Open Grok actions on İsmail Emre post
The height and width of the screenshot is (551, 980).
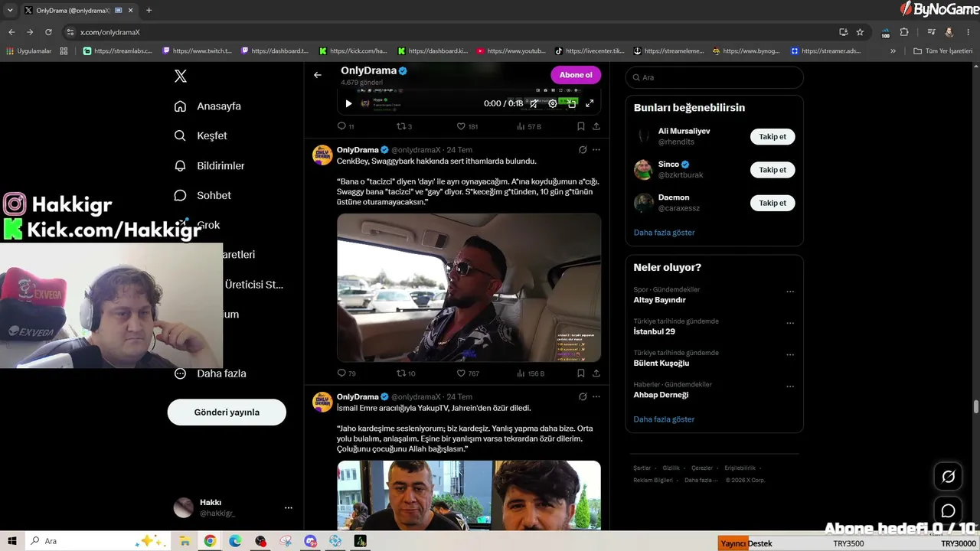[x=583, y=396]
